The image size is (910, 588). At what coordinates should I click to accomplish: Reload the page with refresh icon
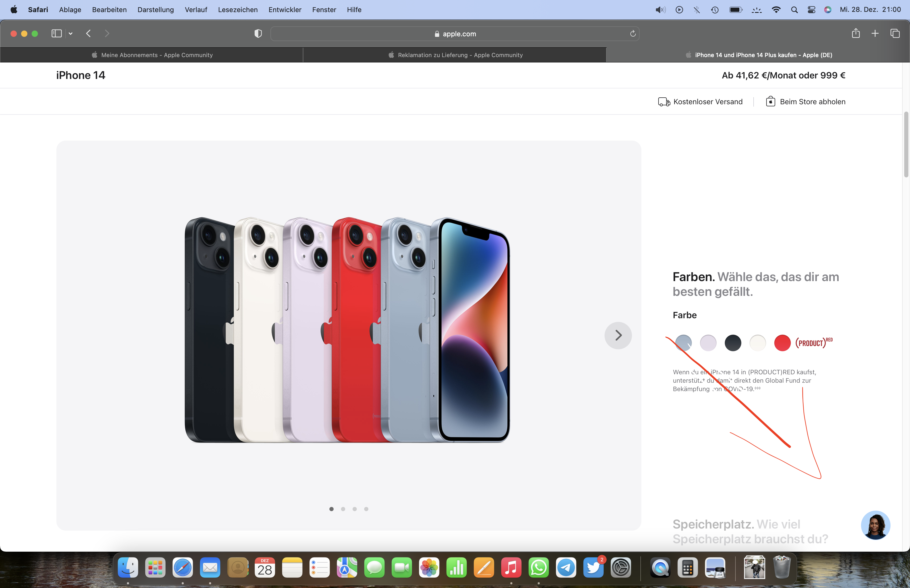633,34
